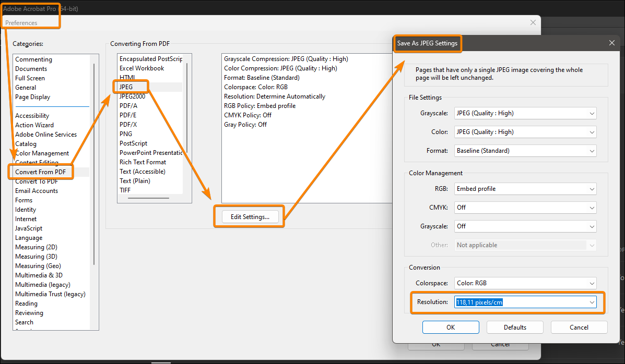625x364 pixels.
Task: Open the Format Baseline (Standard) dropdown
Action: pos(525,150)
